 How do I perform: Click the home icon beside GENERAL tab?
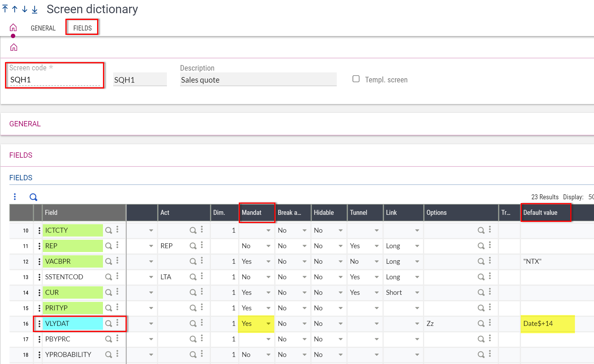click(13, 28)
